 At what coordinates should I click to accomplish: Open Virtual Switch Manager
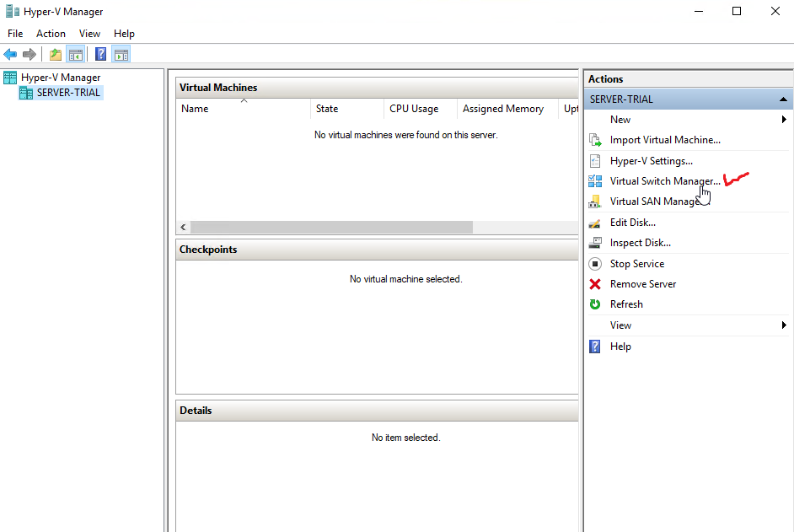(665, 181)
